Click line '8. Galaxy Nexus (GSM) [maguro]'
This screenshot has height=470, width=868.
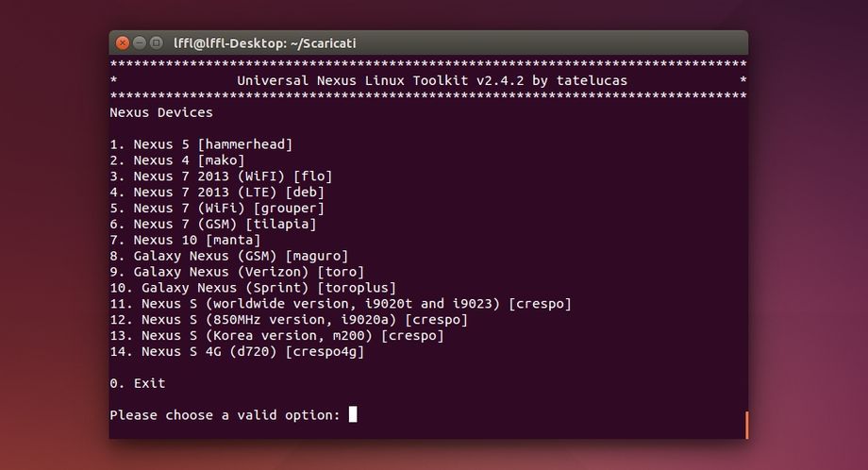pyautogui.click(x=229, y=257)
